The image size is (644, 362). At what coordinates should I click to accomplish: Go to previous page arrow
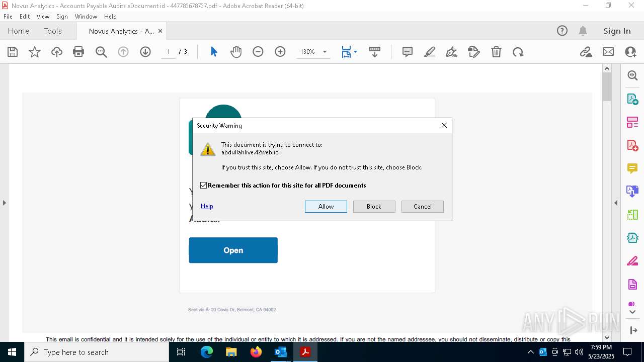pos(123,52)
